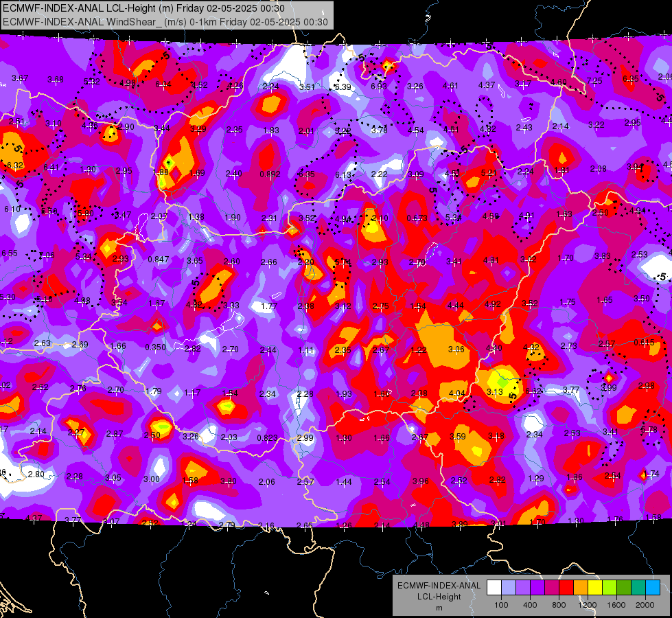
Task: Click the wind shear value '0.892'
Action: click(270, 174)
